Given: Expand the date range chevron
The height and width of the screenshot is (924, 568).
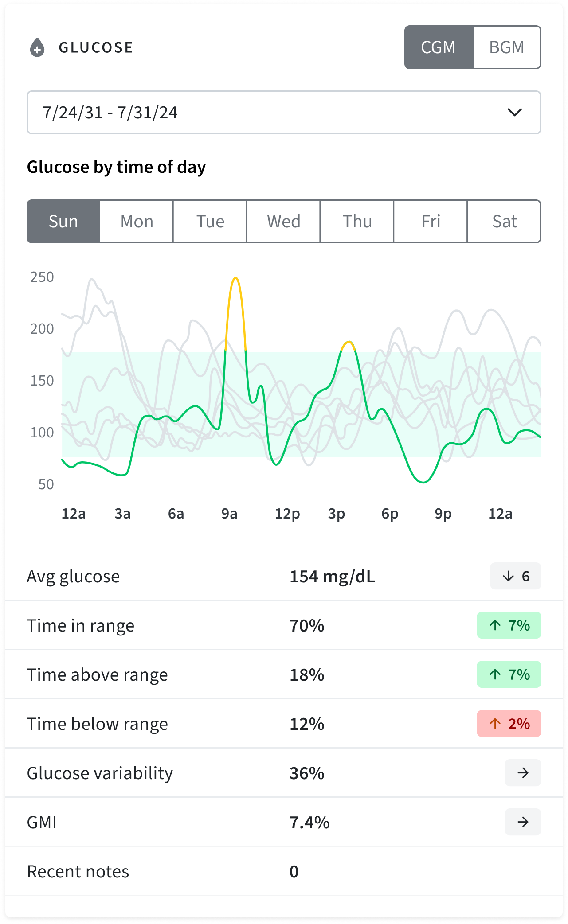Looking at the screenshot, I should pyautogui.click(x=514, y=113).
